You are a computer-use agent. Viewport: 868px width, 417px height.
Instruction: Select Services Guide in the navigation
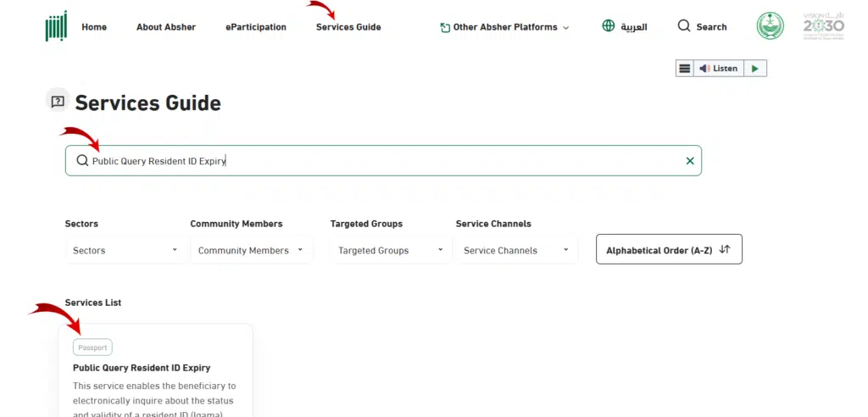click(x=348, y=26)
